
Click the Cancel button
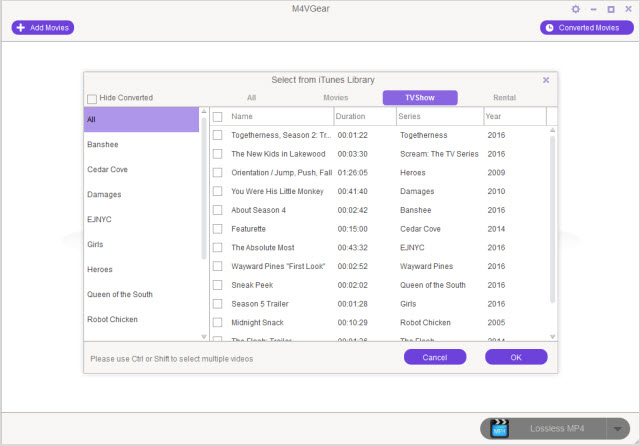pos(435,357)
